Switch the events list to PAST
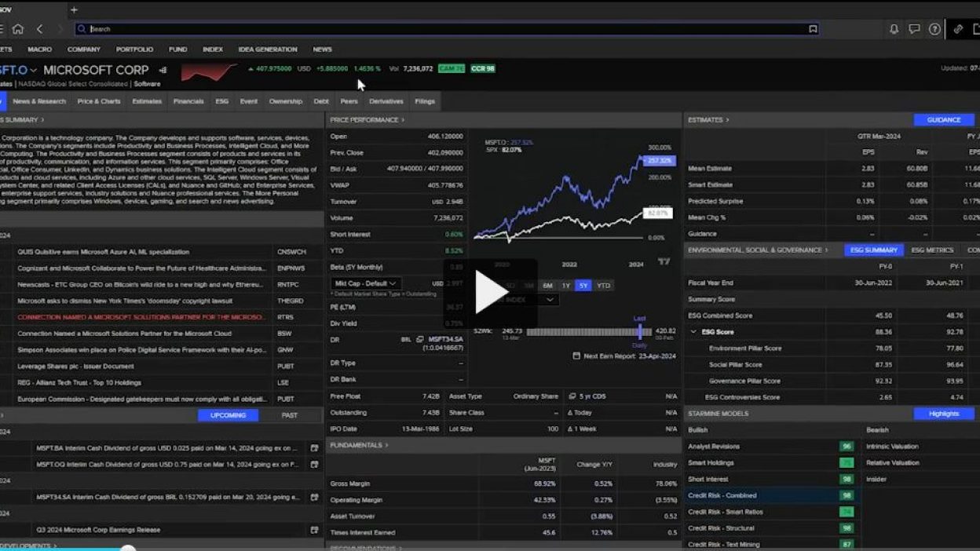 tap(289, 415)
